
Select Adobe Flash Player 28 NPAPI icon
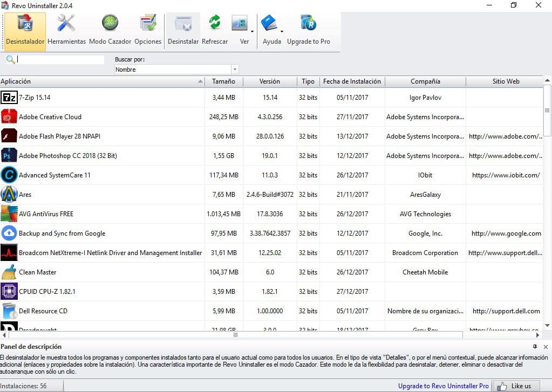(9, 136)
